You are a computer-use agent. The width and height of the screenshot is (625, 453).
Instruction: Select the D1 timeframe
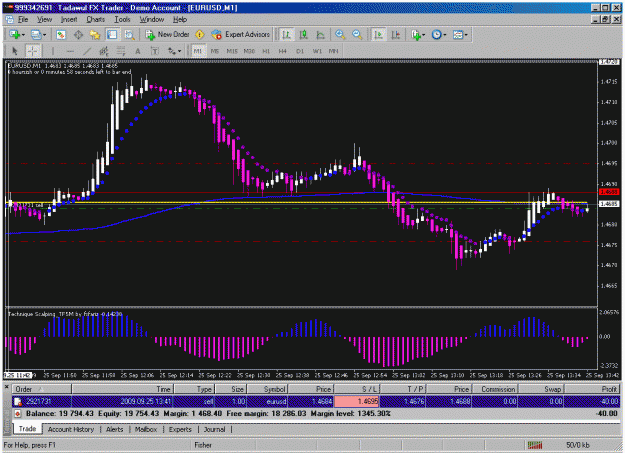coord(300,51)
